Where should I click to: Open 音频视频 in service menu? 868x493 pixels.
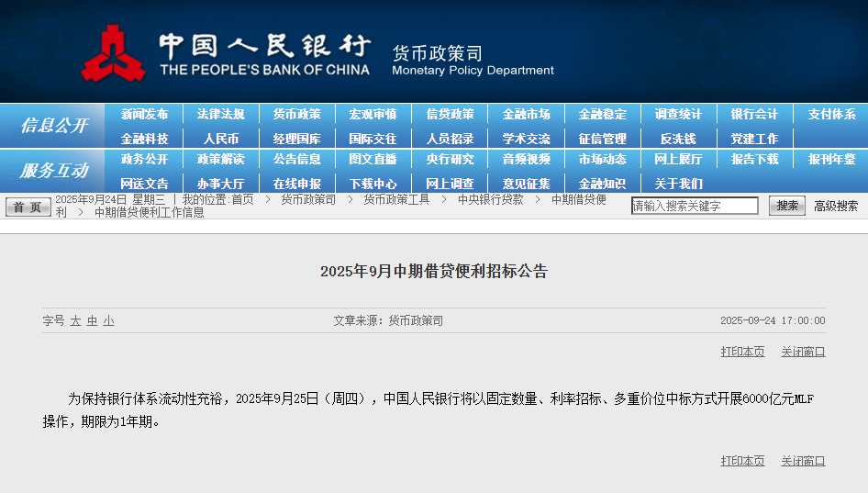coord(526,159)
